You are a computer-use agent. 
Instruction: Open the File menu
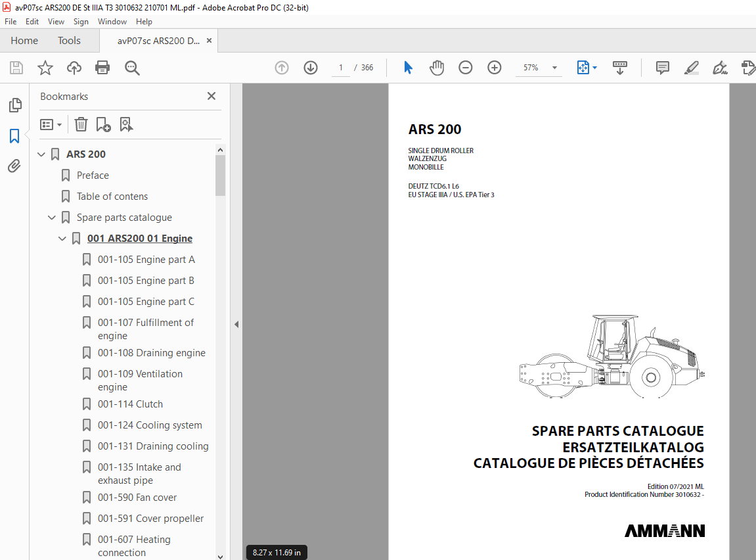(x=11, y=22)
